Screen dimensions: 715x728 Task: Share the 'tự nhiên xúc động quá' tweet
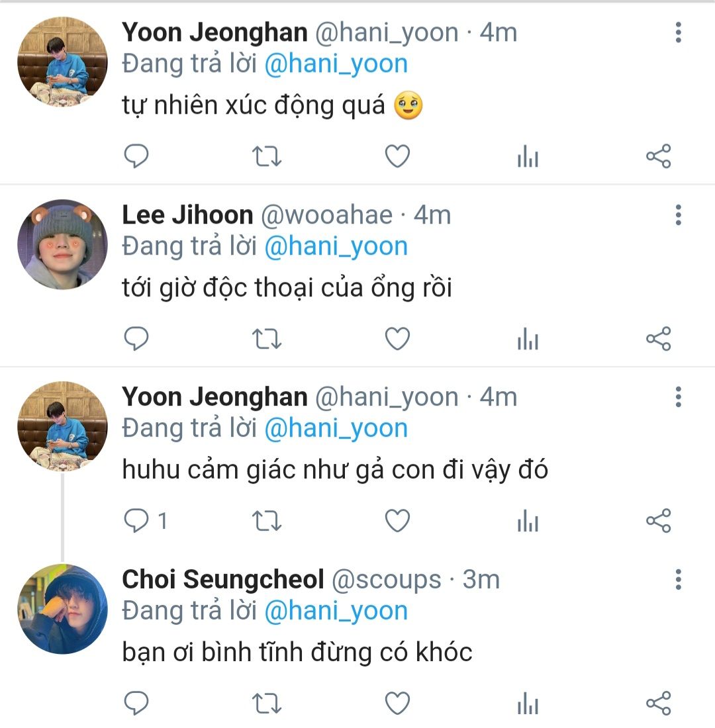click(658, 157)
